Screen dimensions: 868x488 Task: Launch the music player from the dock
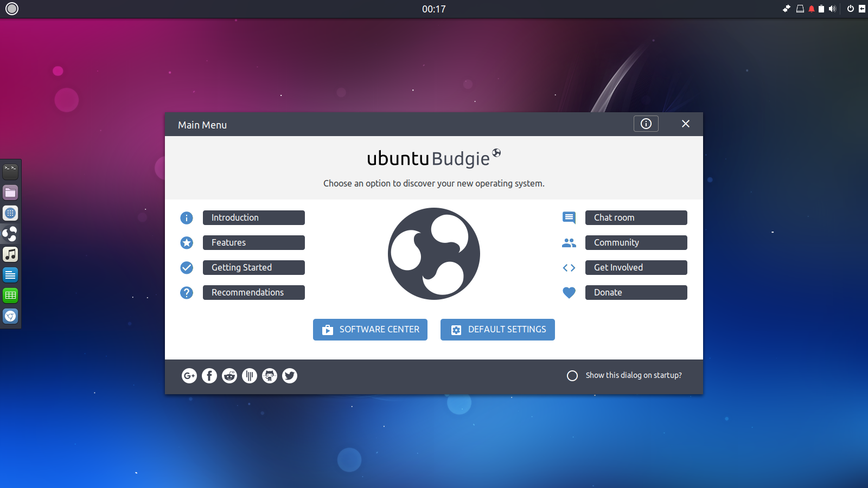(10, 254)
